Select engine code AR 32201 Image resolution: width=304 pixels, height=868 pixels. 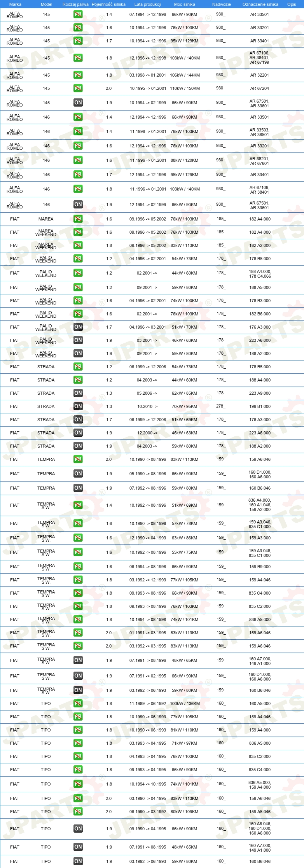(260, 75)
